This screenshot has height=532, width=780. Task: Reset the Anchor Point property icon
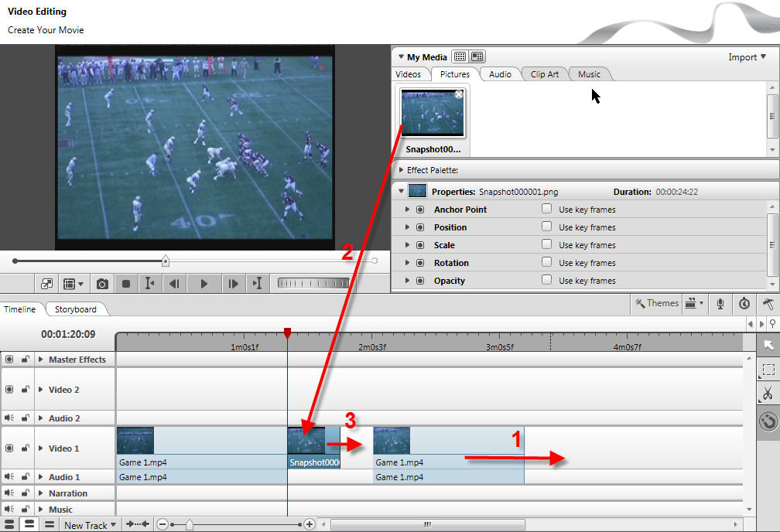[x=420, y=210]
